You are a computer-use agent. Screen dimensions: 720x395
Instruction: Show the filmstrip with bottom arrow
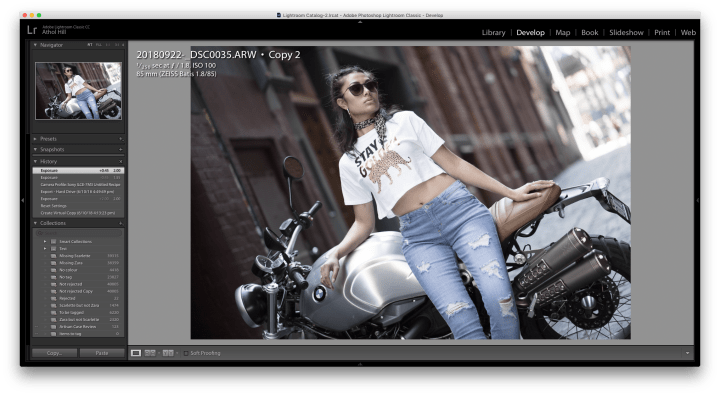(360, 364)
